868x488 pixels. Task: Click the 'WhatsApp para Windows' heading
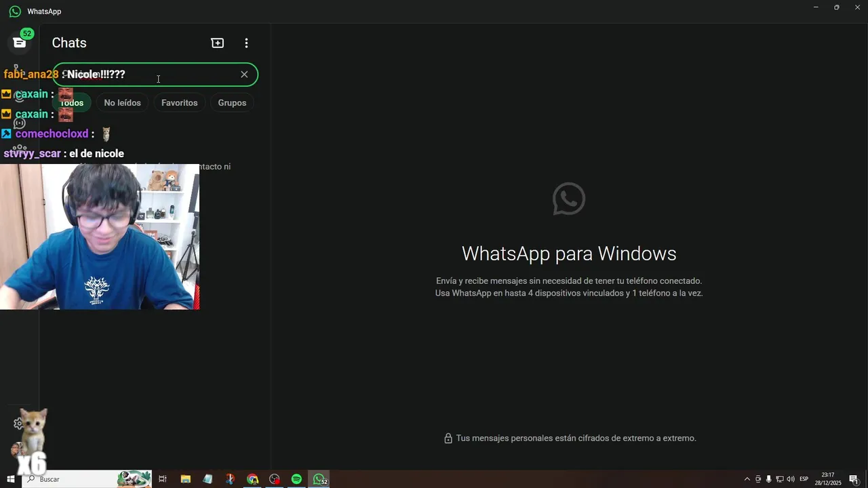coord(569,253)
